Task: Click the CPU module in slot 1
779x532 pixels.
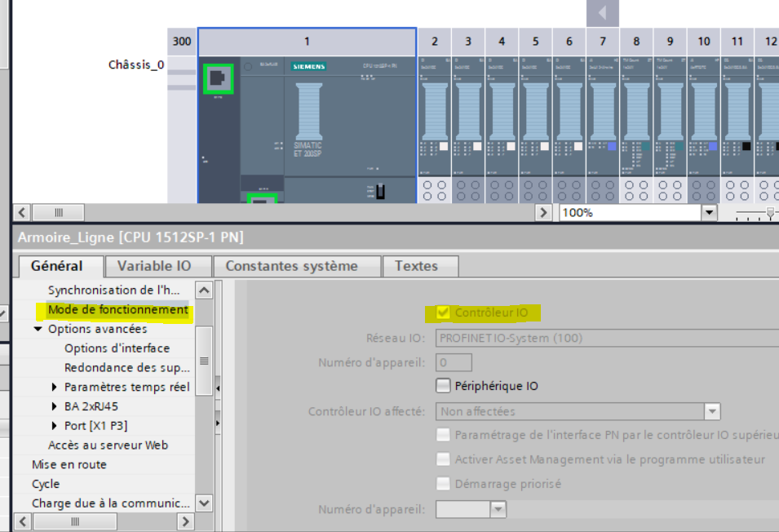Action: point(343,122)
